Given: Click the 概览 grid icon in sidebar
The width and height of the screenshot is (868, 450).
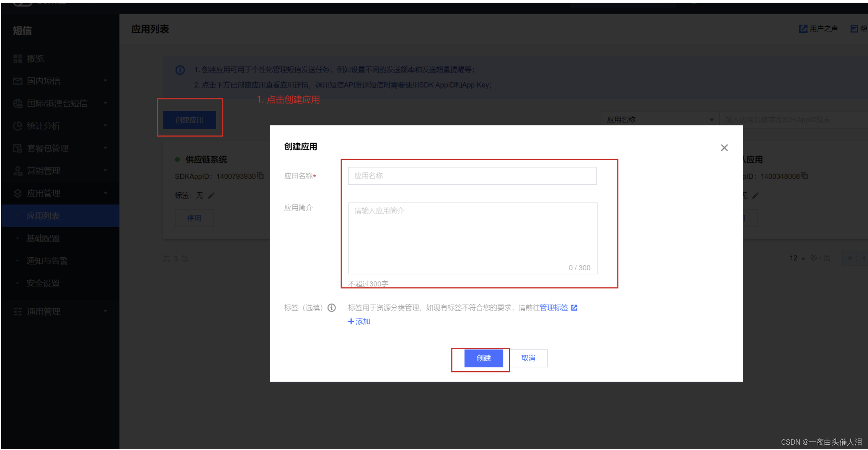Looking at the screenshot, I should [x=18, y=58].
